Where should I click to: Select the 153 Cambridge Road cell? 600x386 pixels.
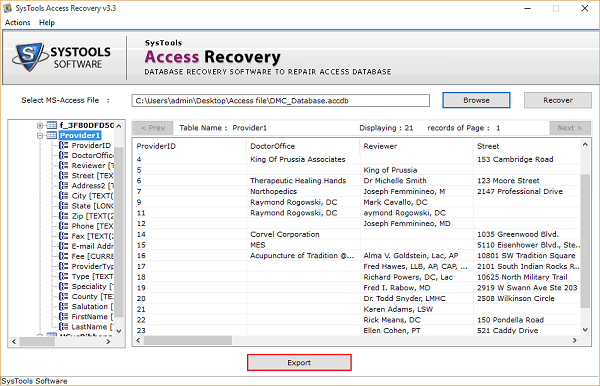click(x=527, y=160)
